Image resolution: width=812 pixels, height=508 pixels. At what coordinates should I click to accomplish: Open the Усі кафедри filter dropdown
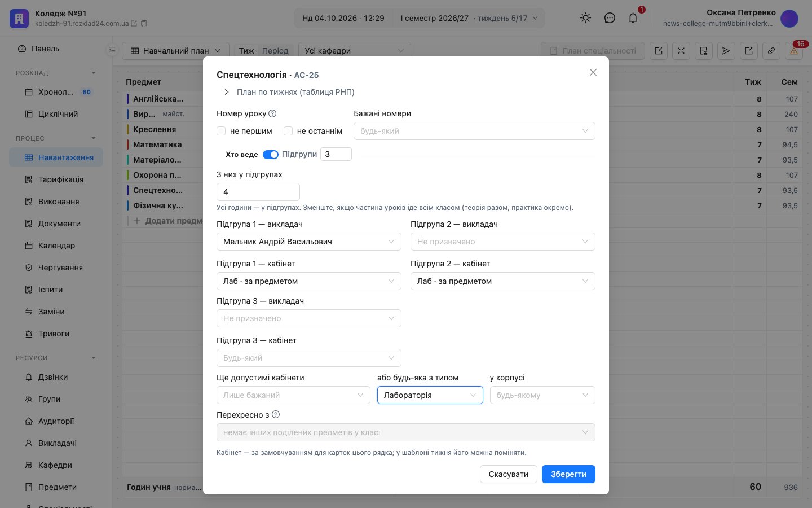pos(354,51)
